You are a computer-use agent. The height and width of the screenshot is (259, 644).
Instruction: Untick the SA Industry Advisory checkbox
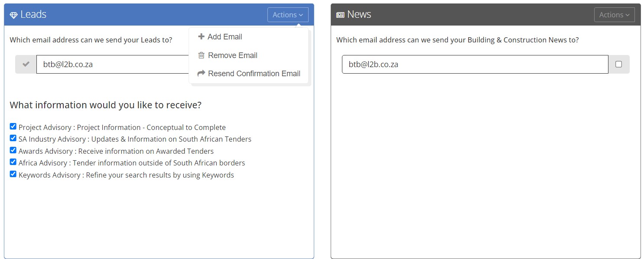coord(13,138)
